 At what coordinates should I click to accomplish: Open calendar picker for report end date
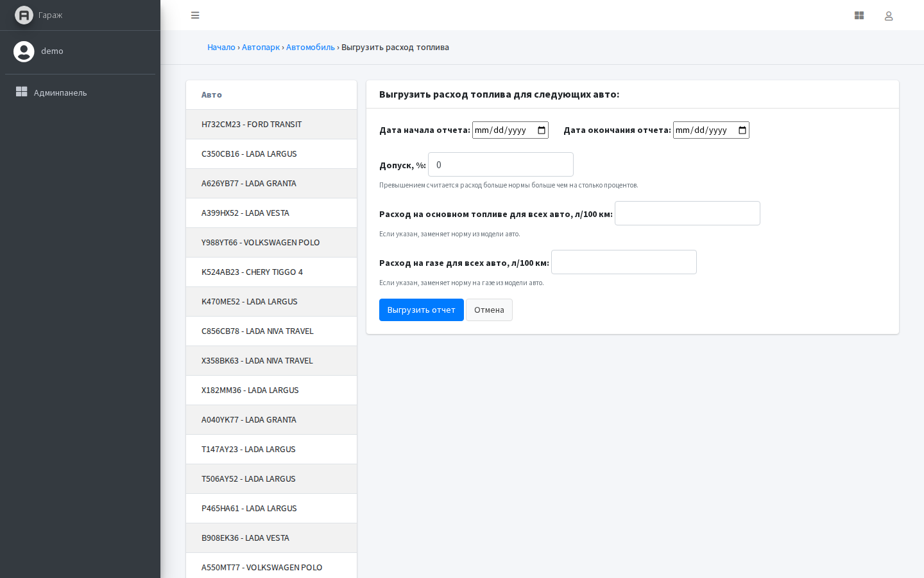(x=742, y=130)
